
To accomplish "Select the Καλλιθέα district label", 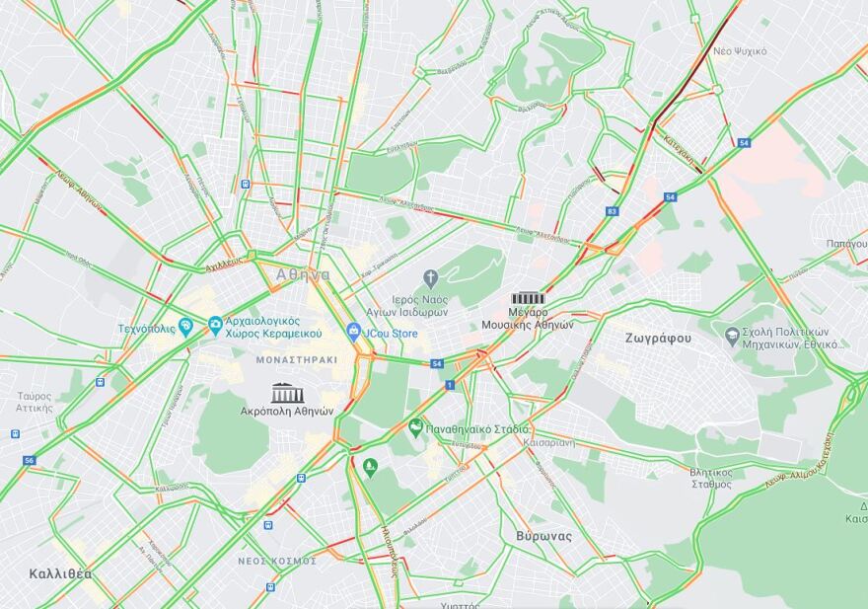I will [x=61, y=573].
